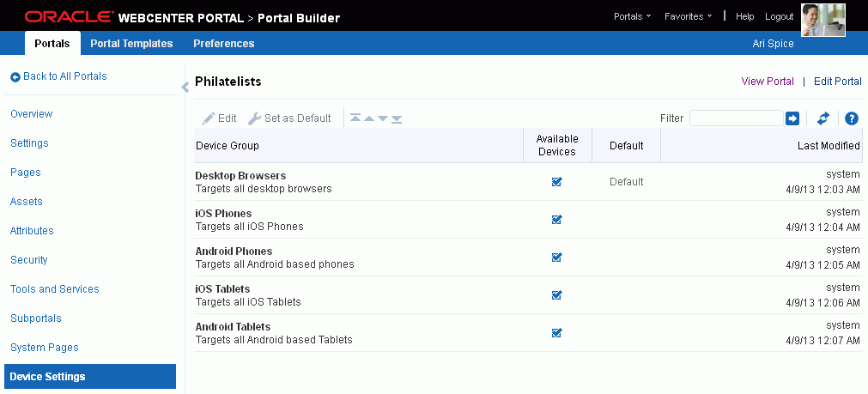The image size is (868, 394).
Task: Toggle Desktop Browsers available devices checkbox
Action: click(557, 181)
